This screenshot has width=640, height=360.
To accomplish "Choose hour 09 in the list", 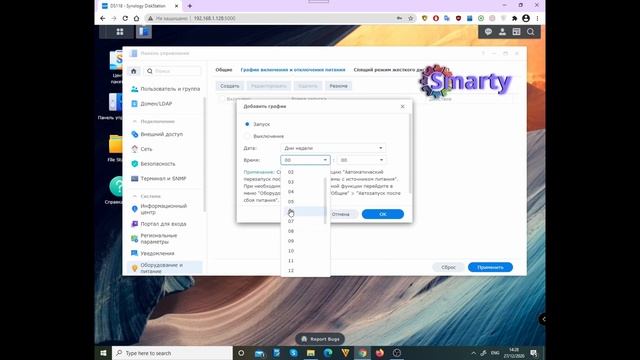I will (304, 241).
